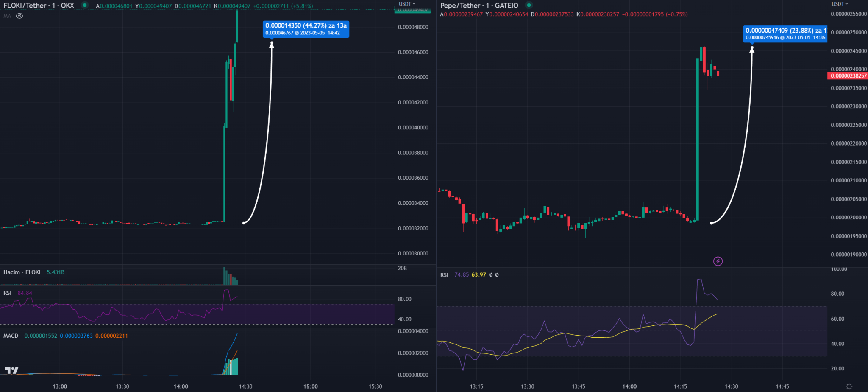Viewport: 868px width, 392px height.
Task: Open USDT currency dropdown on Pepe chart
Action: (840, 4)
